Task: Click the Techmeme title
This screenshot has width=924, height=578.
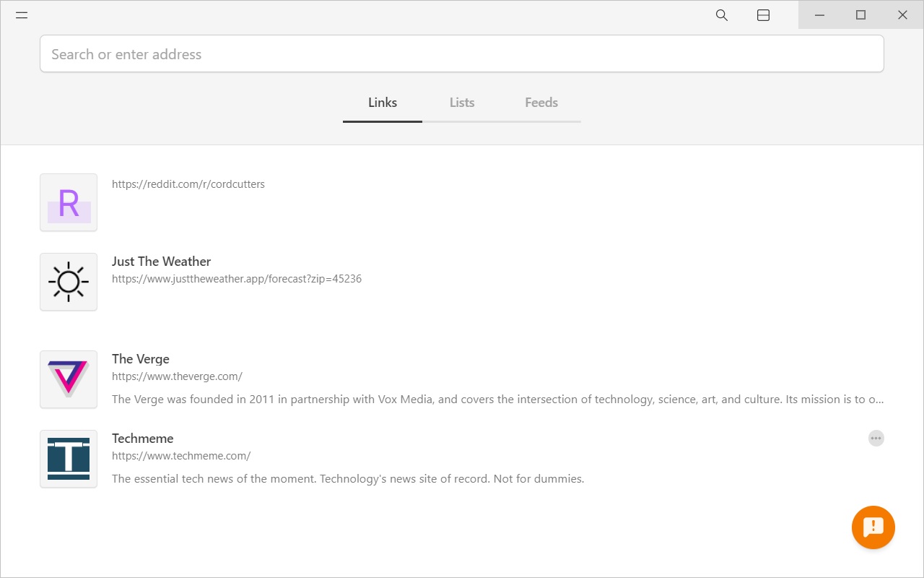Action: click(x=143, y=439)
